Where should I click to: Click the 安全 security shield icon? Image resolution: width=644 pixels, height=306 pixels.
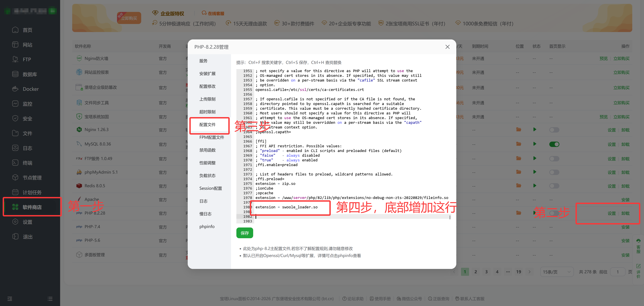coord(15,118)
